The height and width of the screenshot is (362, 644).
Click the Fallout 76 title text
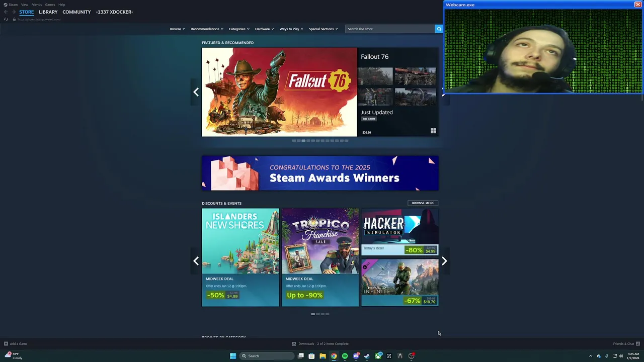click(x=374, y=57)
